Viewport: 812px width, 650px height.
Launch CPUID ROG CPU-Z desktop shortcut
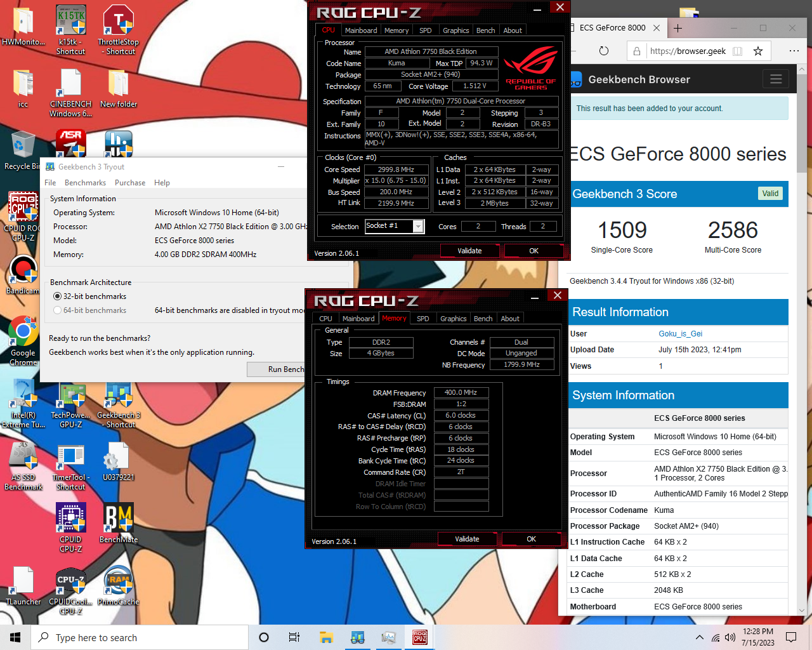pyautogui.click(x=23, y=217)
